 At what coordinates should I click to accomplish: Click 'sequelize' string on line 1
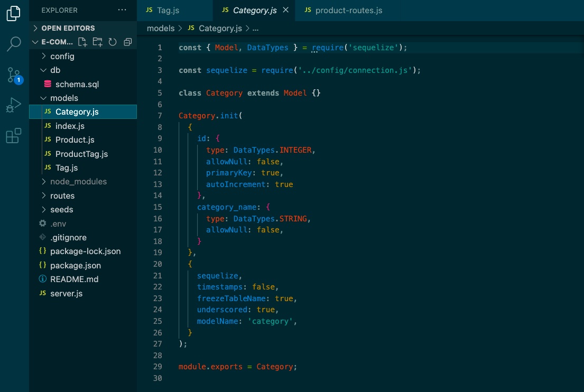click(373, 48)
